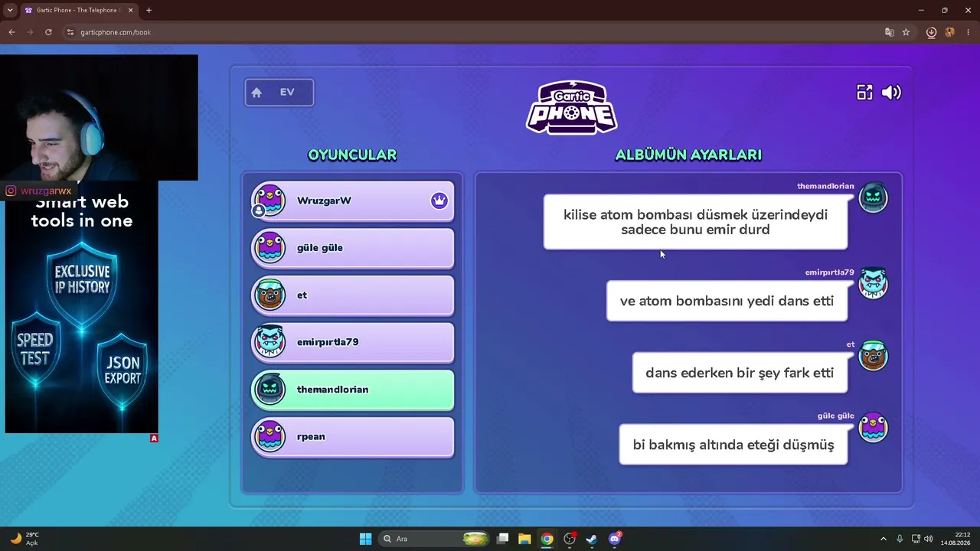This screenshot has height=551, width=980.
Task: Click the microphone tray icon
Action: click(x=900, y=539)
